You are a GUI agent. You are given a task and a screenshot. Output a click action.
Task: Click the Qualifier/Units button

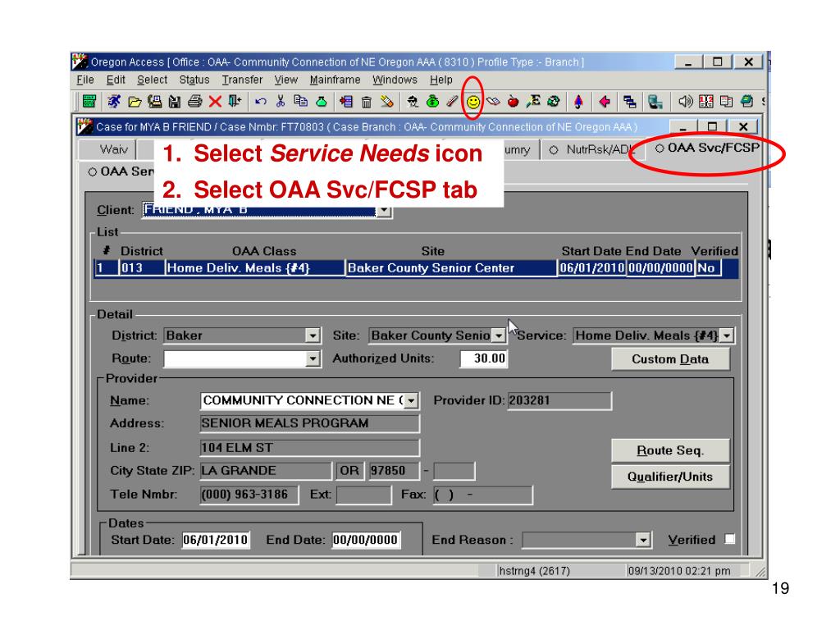pyautogui.click(x=670, y=477)
